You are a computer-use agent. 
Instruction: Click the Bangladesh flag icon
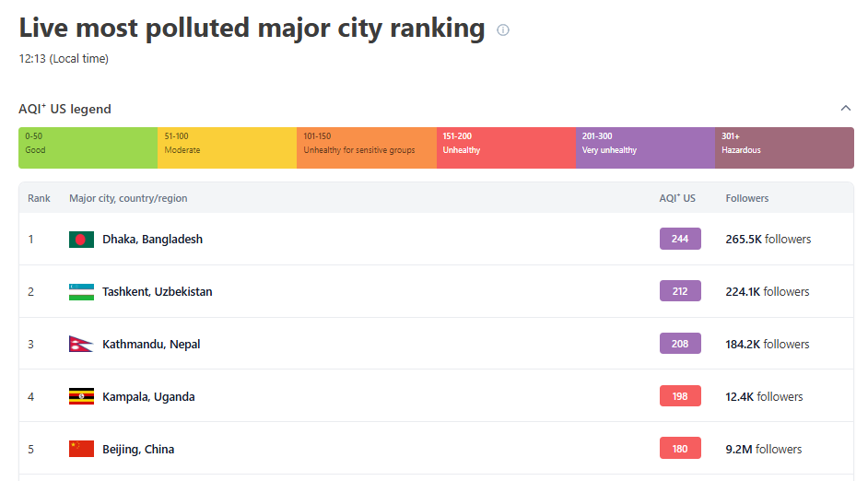tap(81, 240)
